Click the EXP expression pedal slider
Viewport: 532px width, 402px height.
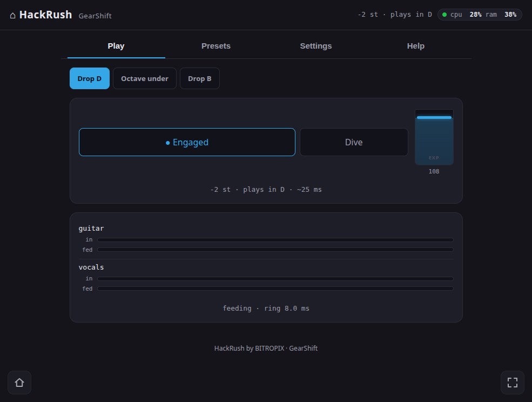coord(434,137)
